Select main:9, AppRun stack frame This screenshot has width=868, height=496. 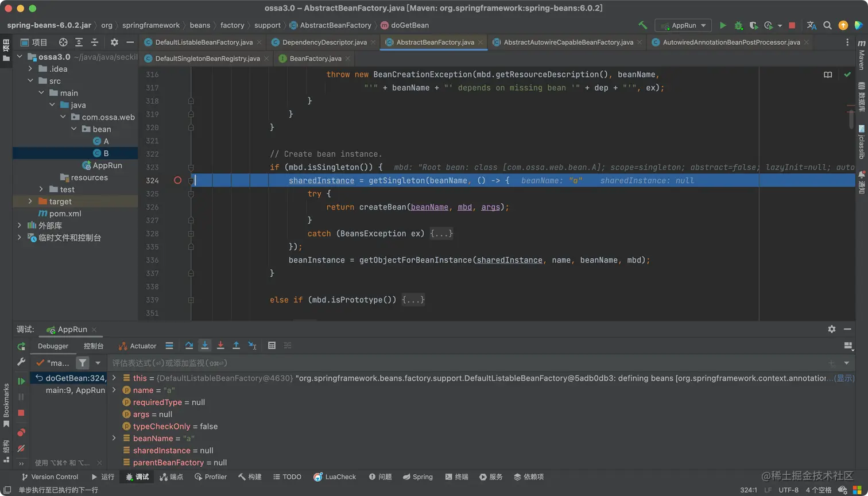tap(75, 390)
